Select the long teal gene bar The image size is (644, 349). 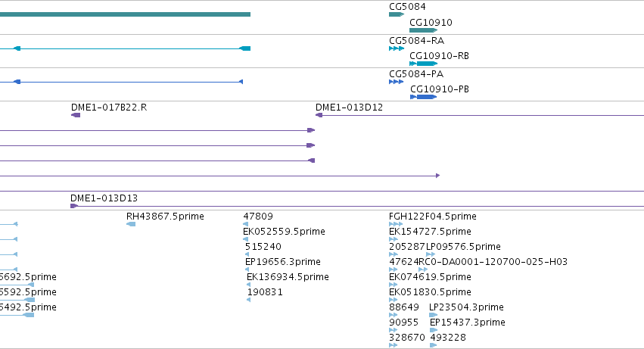coord(126,14)
